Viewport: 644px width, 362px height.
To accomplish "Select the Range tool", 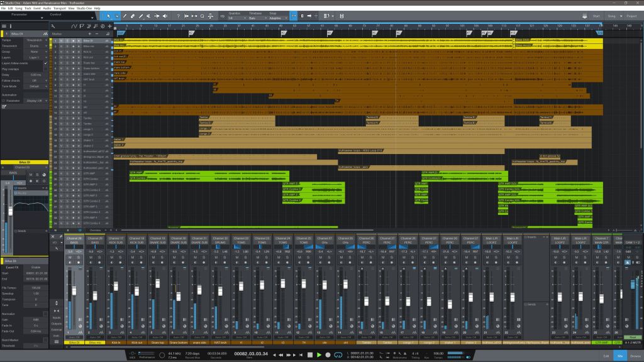I will coord(117,17).
